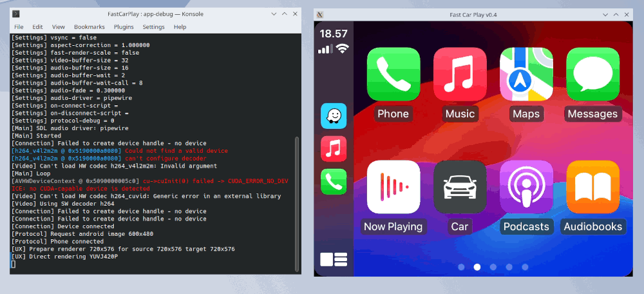Open the Plugins menu in Konsole
The height and width of the screenshot is (294, 644).
pos(124,26)
